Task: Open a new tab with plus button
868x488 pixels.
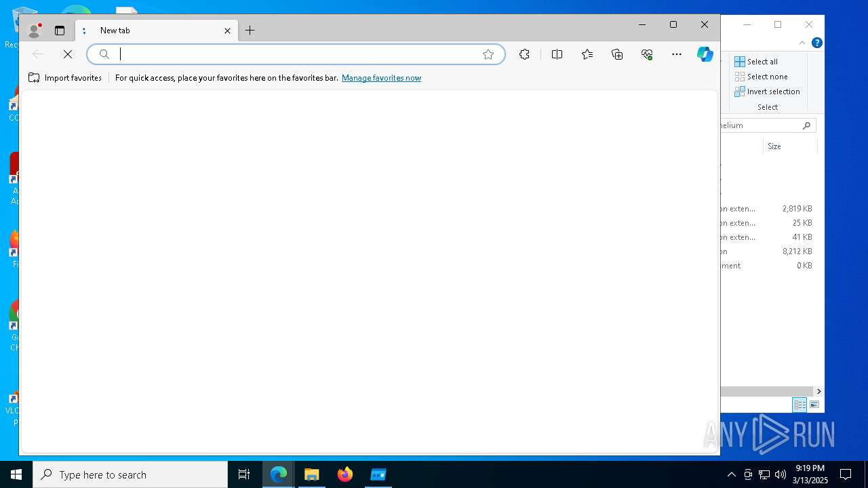Action: pyautogui.click(x=250, y=30)
